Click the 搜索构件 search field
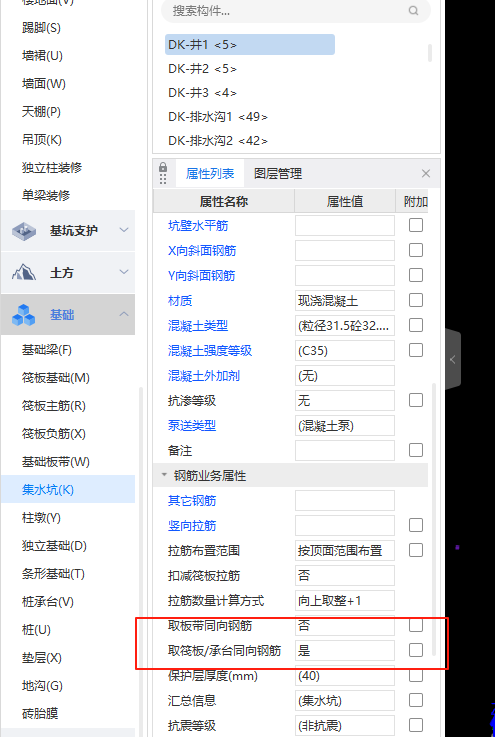Image resolution: width=495 pixels, height=737 pixels. pyautogui.click(x=296, y=11)
